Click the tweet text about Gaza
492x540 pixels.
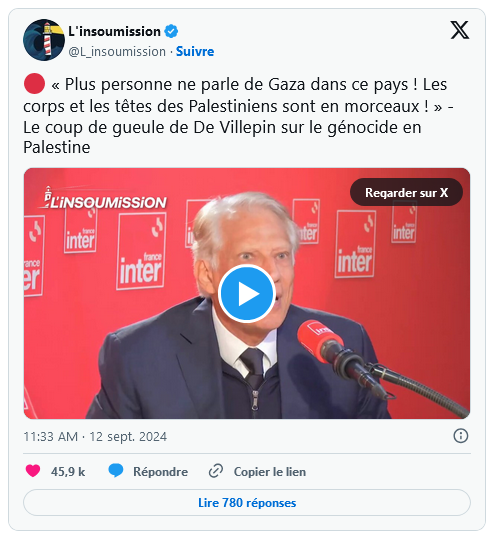[x=238, y=116]
